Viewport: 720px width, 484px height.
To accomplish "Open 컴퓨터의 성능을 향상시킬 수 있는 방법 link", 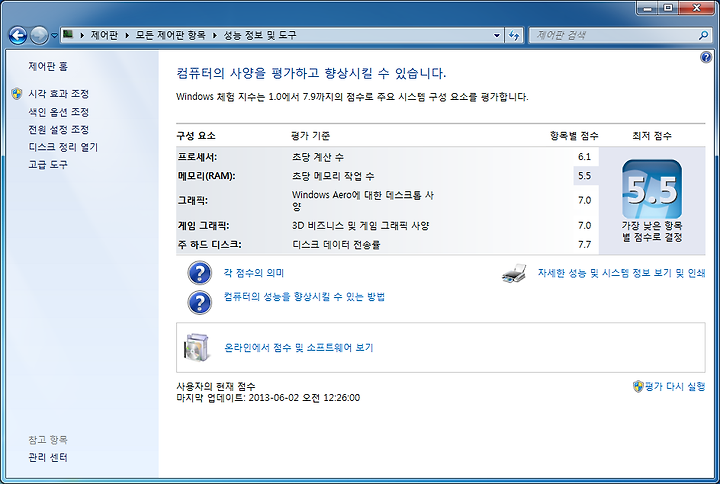I will pyautogui.click(x=304, y=297).
